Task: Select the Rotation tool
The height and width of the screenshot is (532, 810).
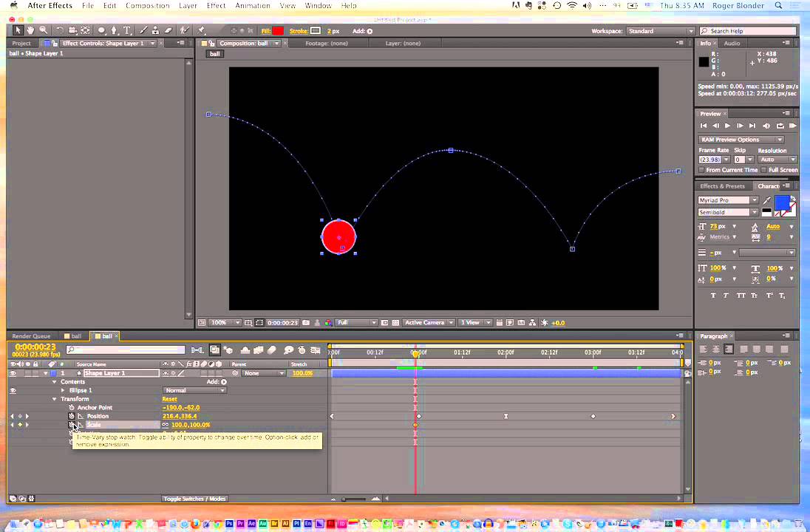Action: 59,30
